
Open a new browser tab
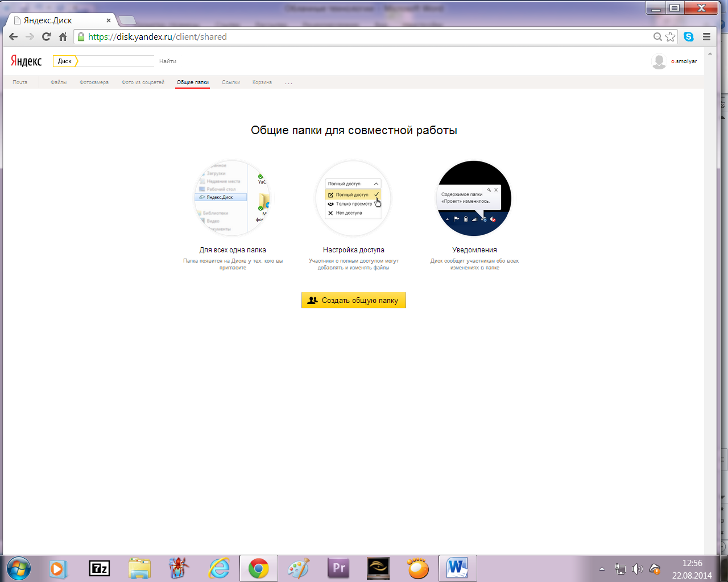(x=127, y=20)
